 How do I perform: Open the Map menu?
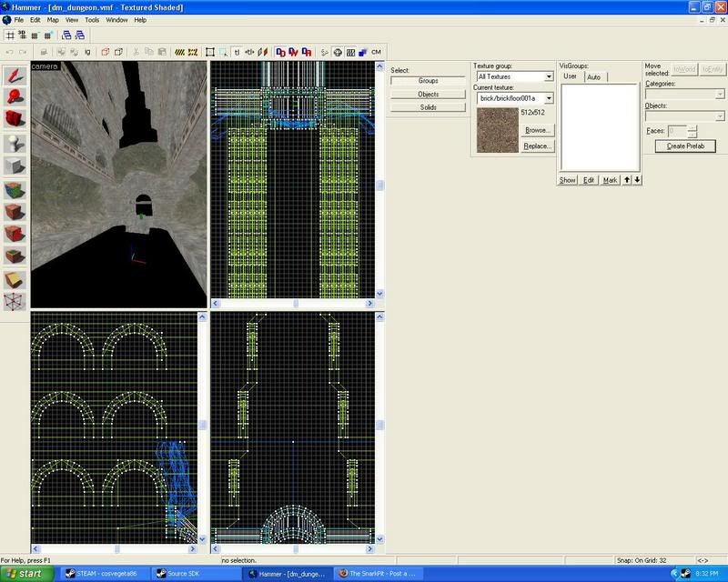(53, 19)
